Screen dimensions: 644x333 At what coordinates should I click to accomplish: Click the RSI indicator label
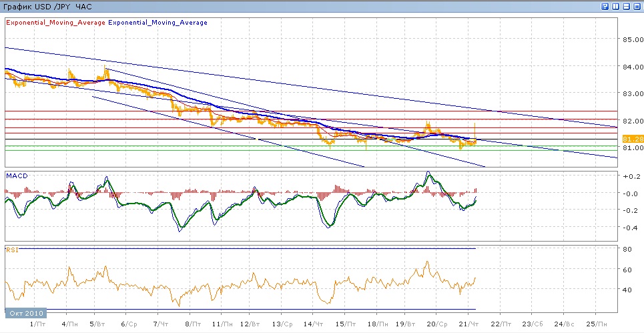[x=11, y=250]
